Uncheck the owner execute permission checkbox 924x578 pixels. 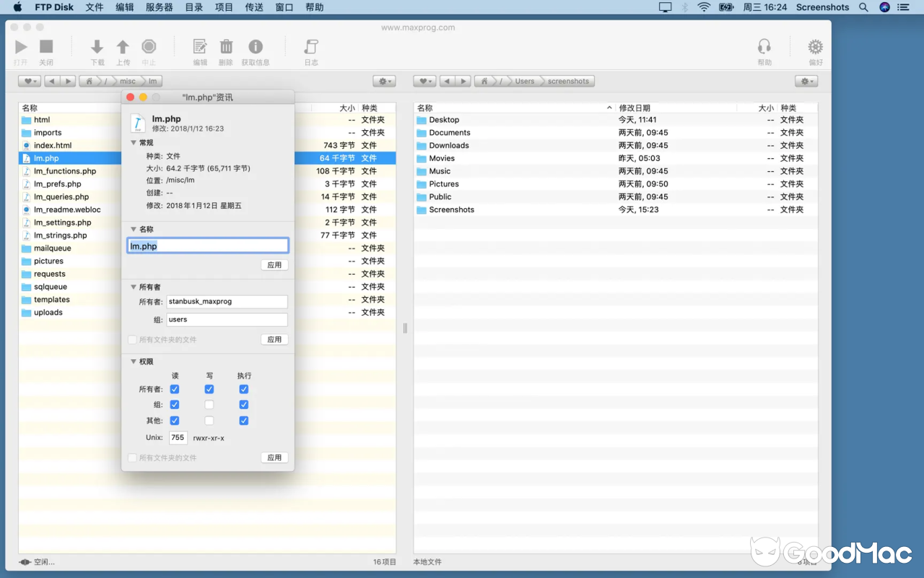[x=244, y=389]
